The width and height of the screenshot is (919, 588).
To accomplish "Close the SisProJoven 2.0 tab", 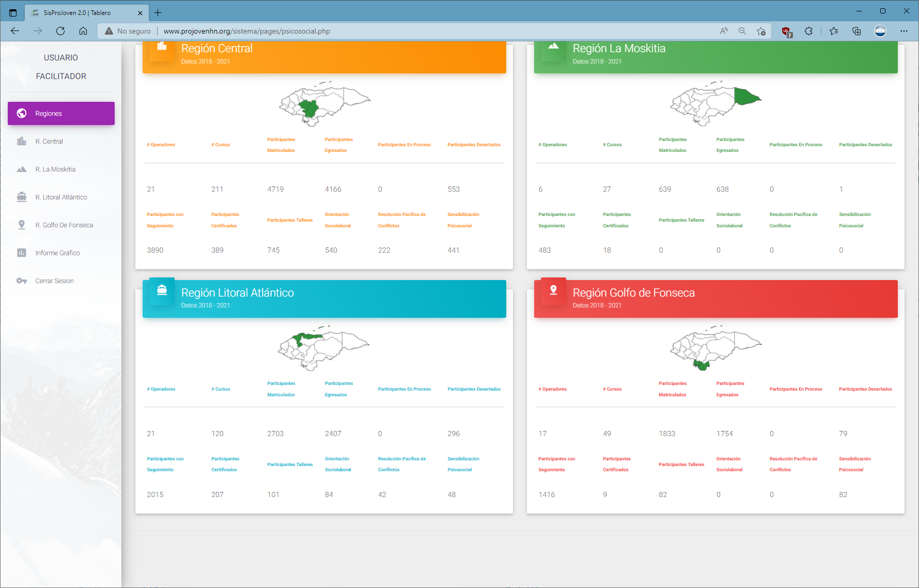I will [141, 13].
